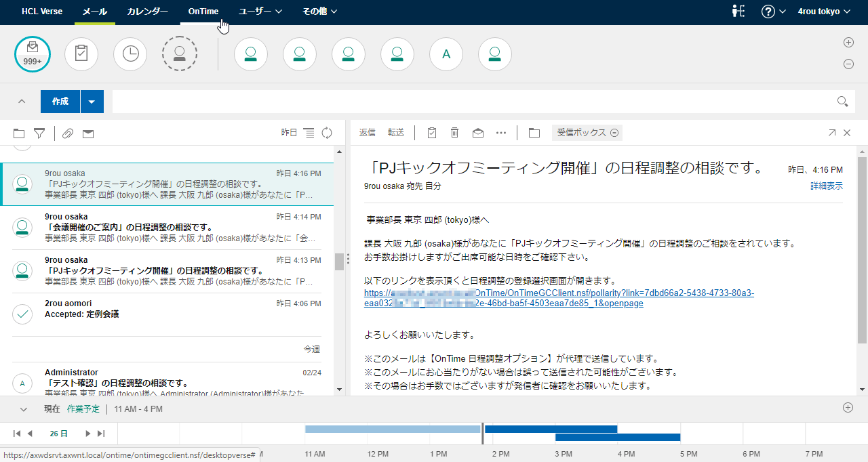Open the dropdown arrow next to 作成
868x462 pixels.
click(92, 102)
